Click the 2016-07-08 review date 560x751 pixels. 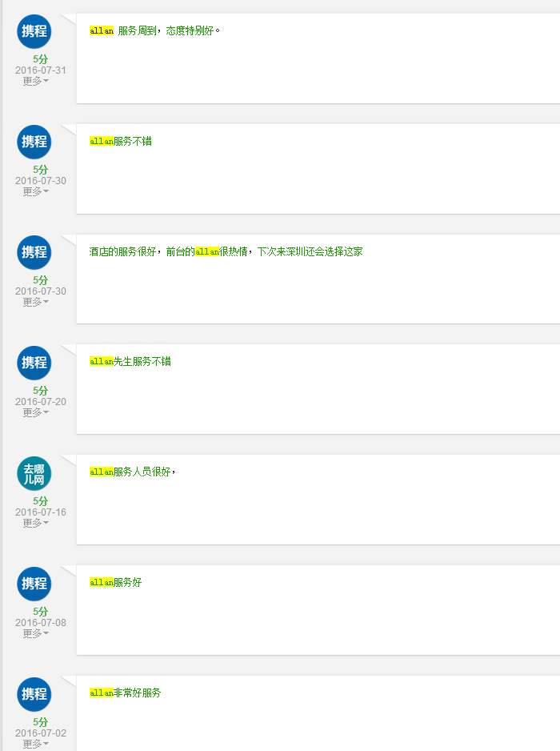[41, 623]
